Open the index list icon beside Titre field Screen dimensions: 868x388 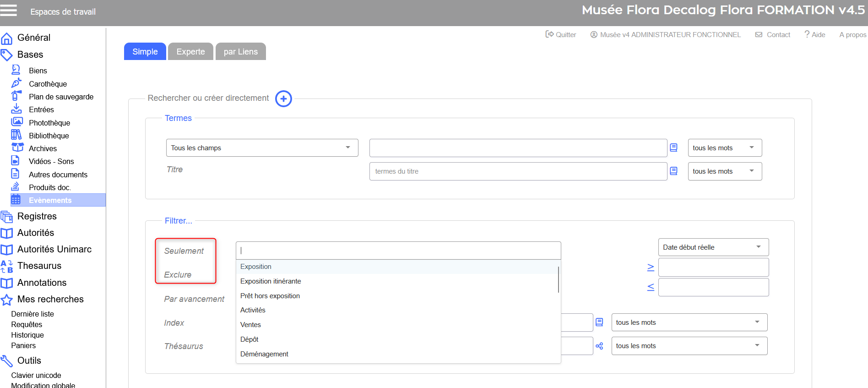click(x=673, y=171)
